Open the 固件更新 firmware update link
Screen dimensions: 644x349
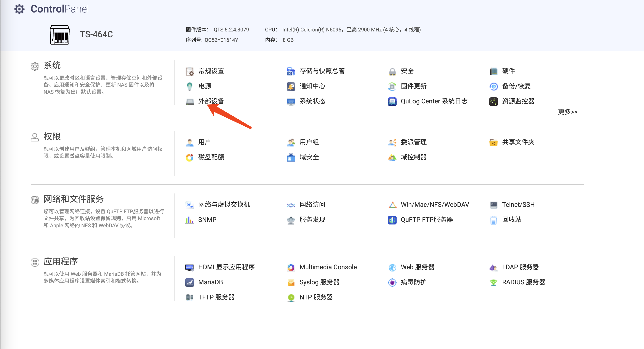pos(414,86)
